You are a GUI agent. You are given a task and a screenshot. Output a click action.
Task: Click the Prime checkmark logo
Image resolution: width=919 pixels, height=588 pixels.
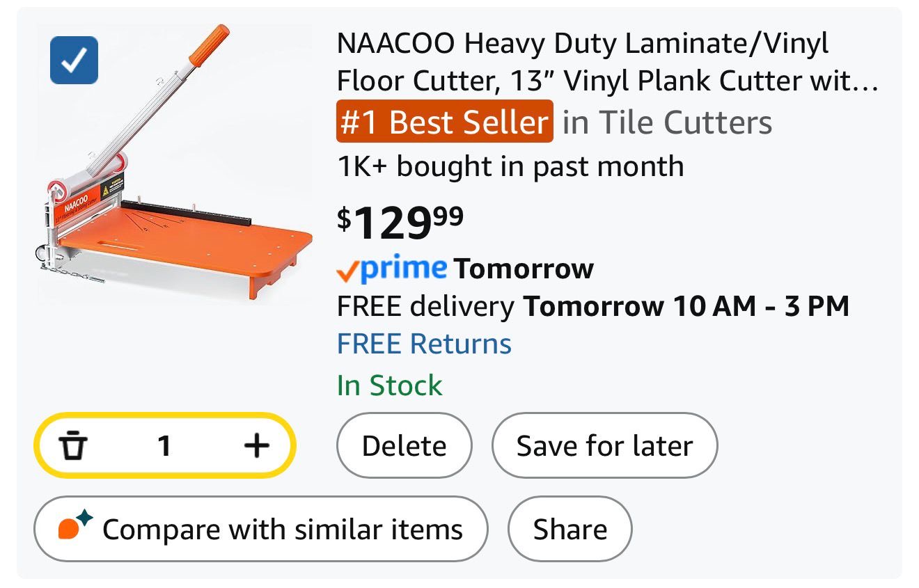click(x=391, y=269)
